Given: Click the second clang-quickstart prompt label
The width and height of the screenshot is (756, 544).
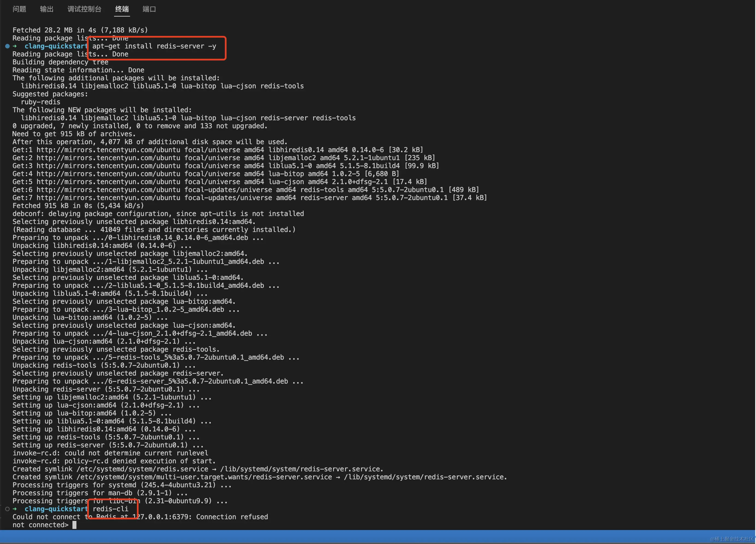Looking at the screenshot, I should pos(56,509).
